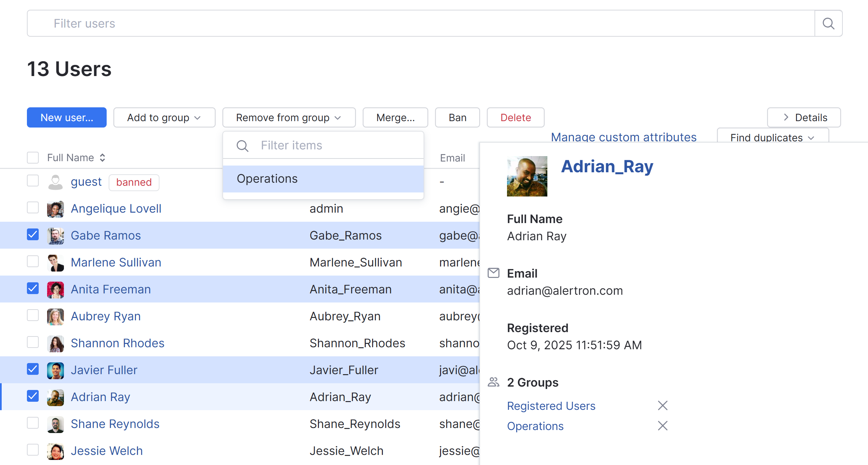Image resolution: width=868 pixels, height=465 pixels.
Task: Check the Marlene Sullivan row checkbox
Action: coord(32,262)
